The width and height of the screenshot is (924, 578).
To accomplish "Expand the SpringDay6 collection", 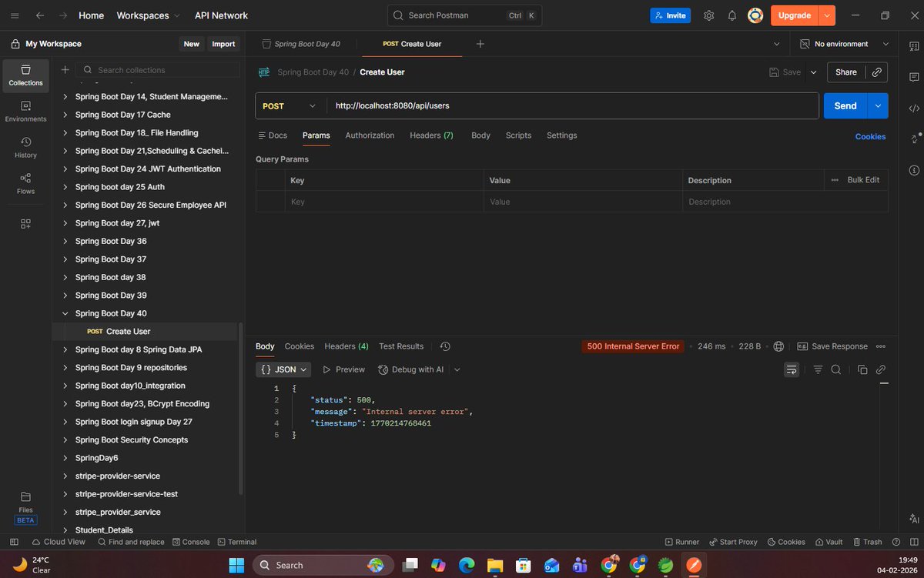I will point(65,458).
